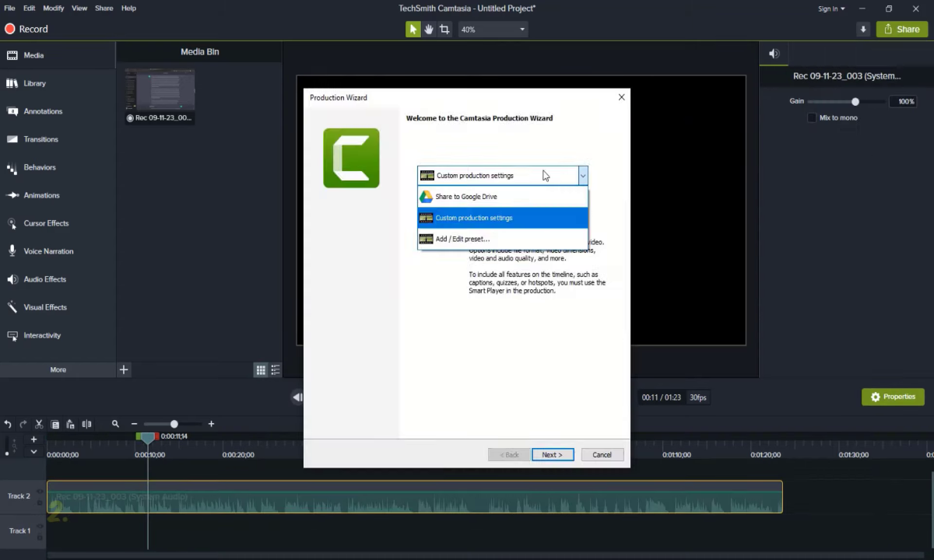
Task: Toggle the lock on Track 1
Action: (40, 536)
